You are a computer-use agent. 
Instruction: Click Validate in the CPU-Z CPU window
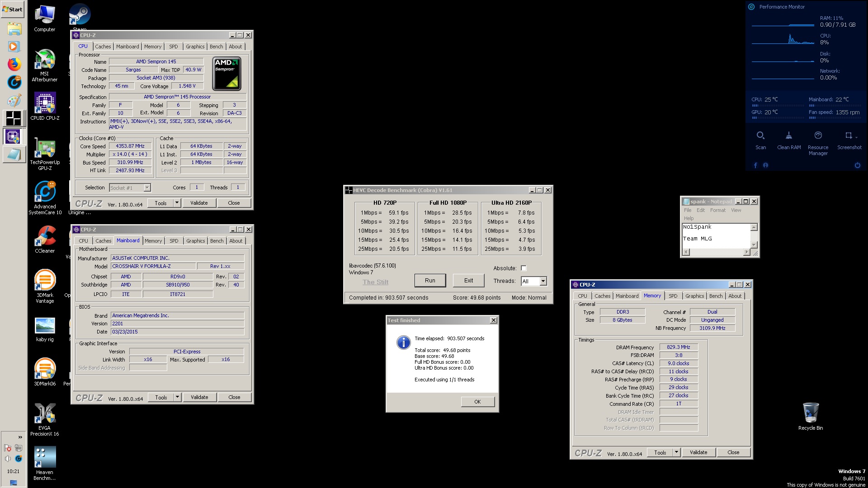(x=199, y=203)
